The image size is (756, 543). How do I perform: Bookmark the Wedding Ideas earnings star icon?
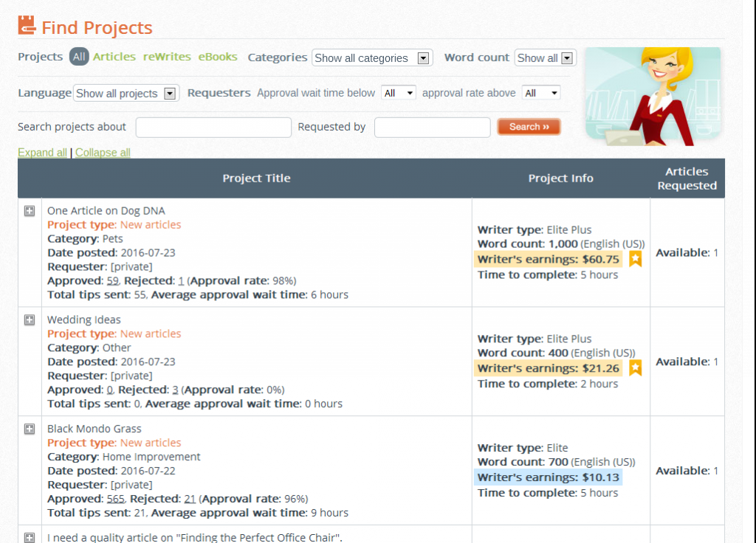[635, 367]
